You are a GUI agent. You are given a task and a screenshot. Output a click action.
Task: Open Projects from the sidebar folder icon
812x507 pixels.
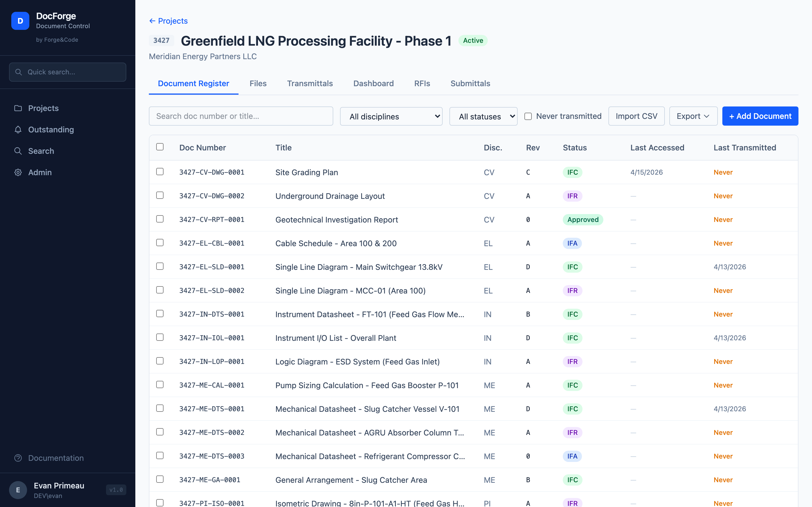coord(18,108)
